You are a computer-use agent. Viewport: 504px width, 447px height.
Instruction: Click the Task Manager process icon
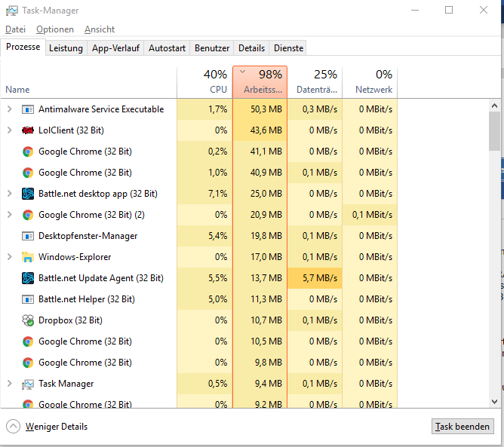click(x=28, y=384)
